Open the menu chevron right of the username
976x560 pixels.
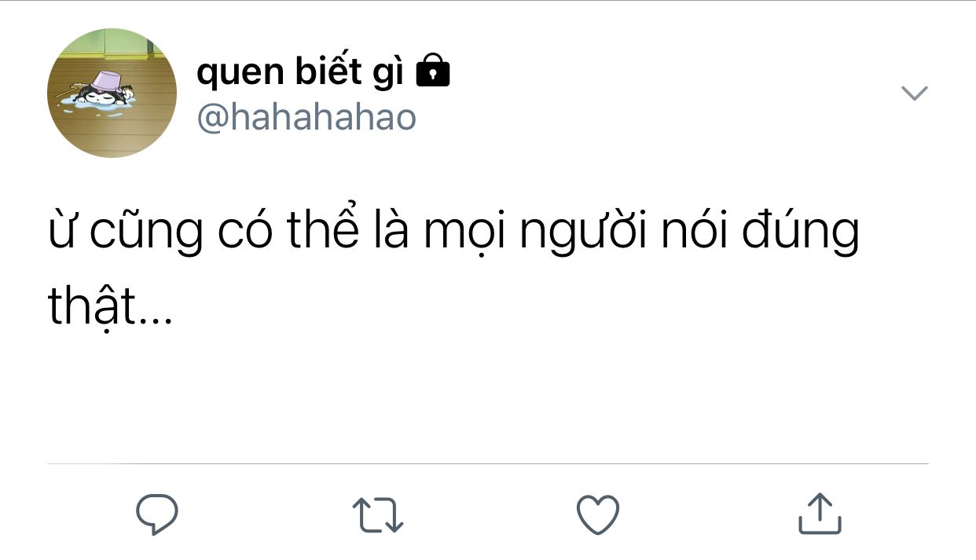(x=914, y=93)
